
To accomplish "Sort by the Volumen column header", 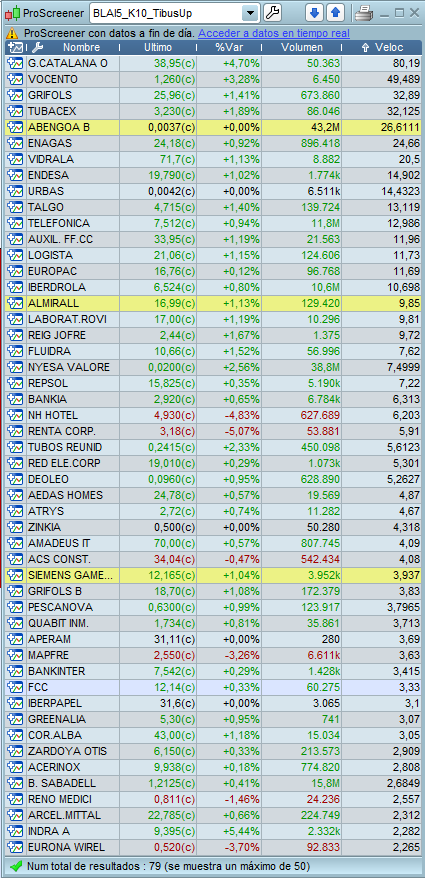I will coord(302,48).
